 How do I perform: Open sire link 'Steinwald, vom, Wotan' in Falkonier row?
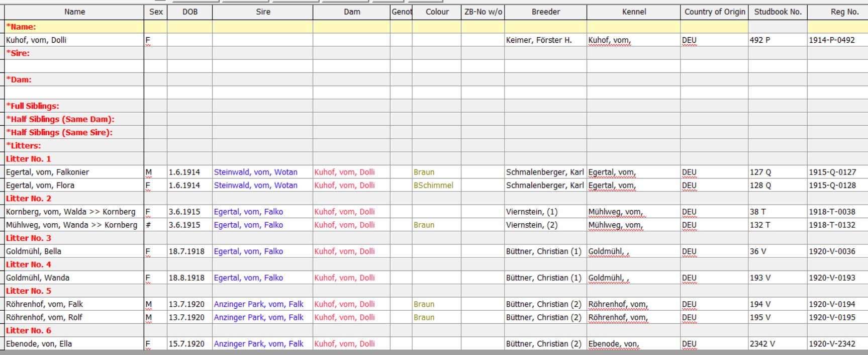pyautogui.click(x=255, y=172)
